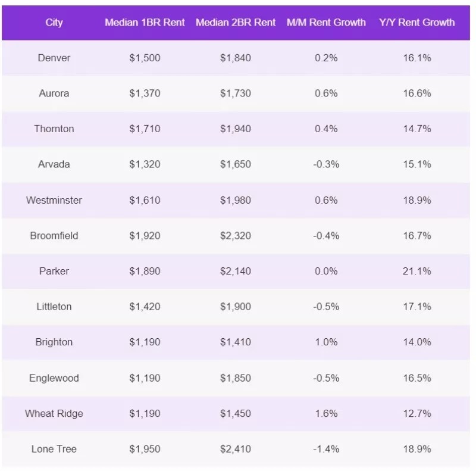Select the Westminster row name

tap(54, 200)
